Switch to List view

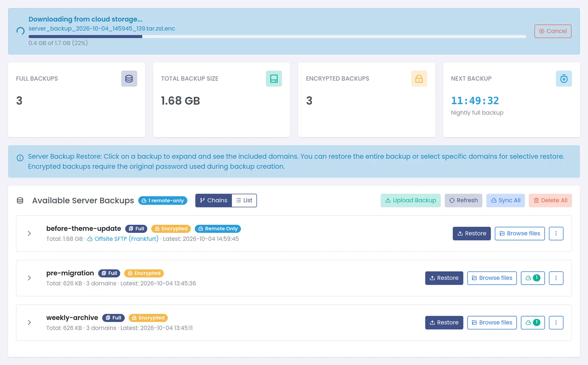pos(244,200)
